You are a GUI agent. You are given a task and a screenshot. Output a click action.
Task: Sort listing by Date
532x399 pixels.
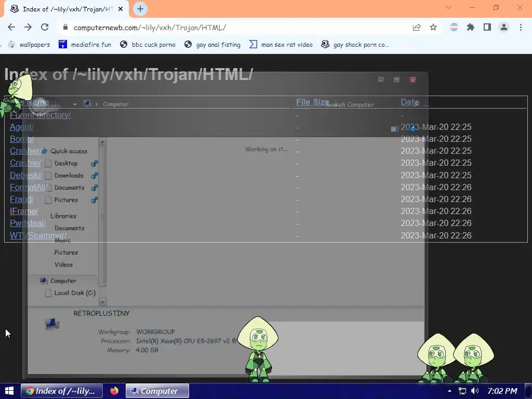tap(410, 102)
